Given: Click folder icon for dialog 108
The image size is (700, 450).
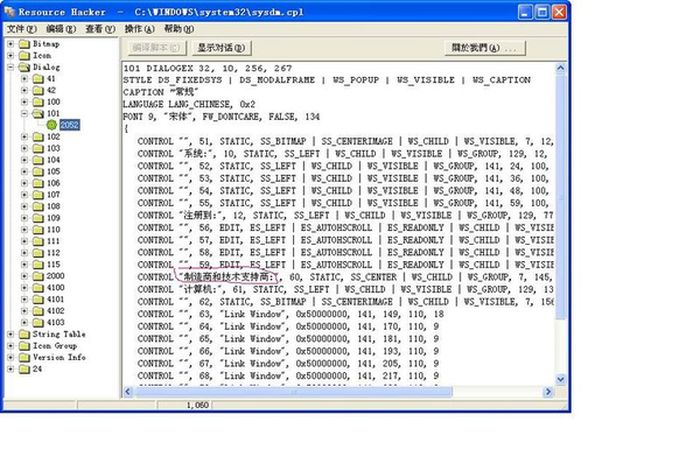Looking at the screenshot, I should coord(38,206).
